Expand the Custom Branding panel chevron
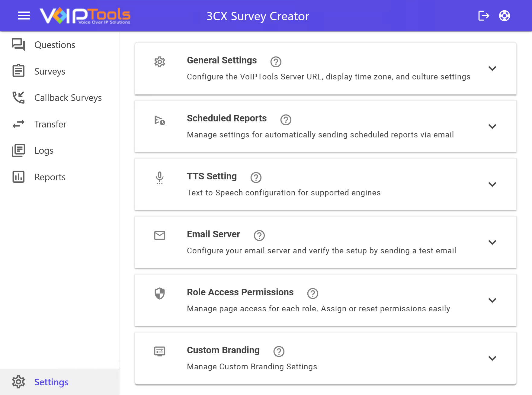532x395 pixels. coord(492,358)
